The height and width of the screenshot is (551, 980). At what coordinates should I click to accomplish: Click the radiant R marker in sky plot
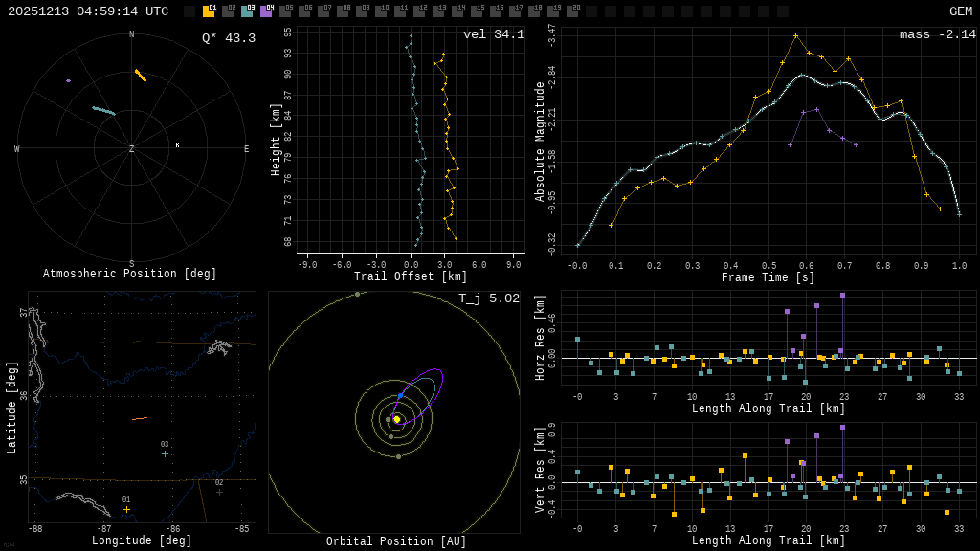[x=177, y=145]
